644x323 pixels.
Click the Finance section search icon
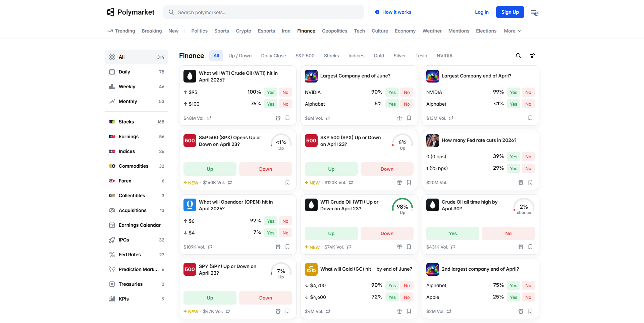(518, 56)
